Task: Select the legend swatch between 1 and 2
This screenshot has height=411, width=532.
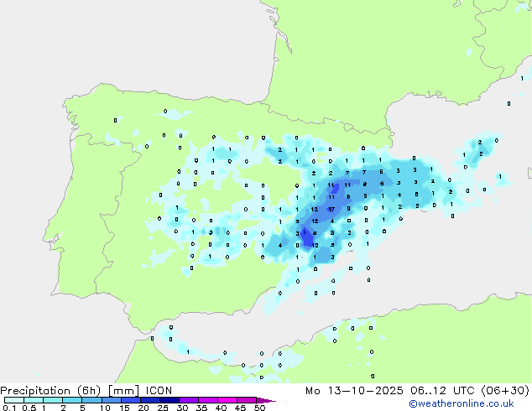Action: (53, 400)
